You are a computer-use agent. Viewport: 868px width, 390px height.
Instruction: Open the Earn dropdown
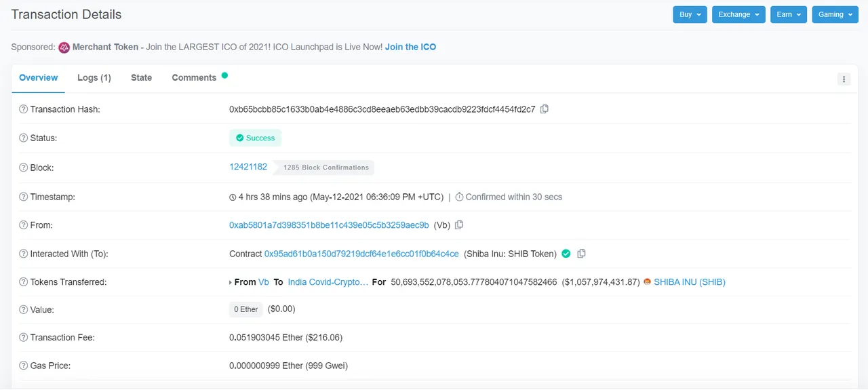tap(789, 14)
